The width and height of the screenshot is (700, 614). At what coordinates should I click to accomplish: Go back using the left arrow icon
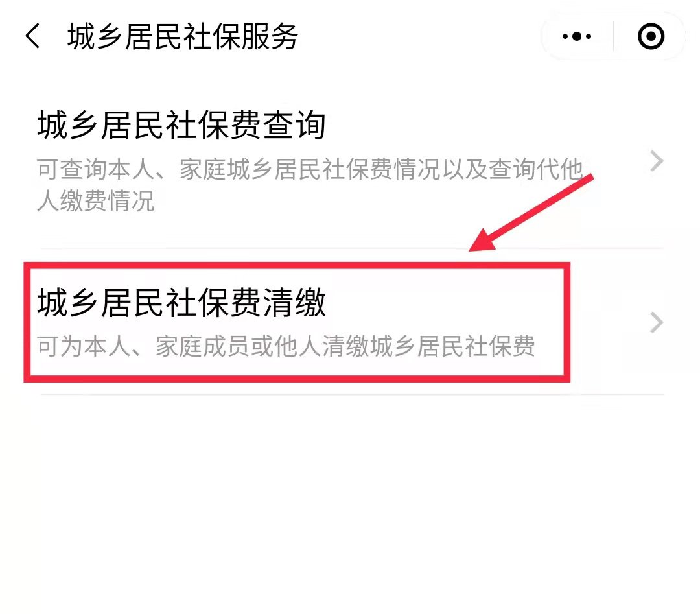coord(32,36)
